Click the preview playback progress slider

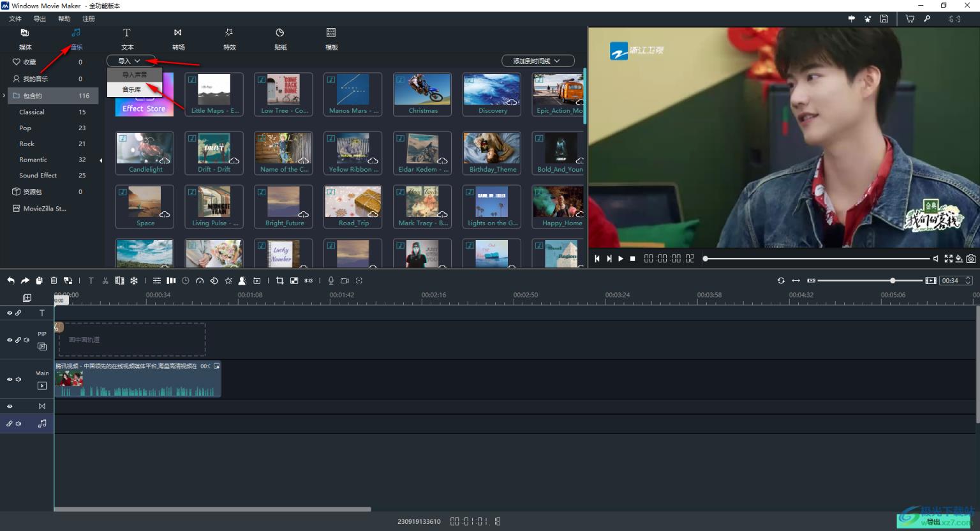[x=817, y=258]
